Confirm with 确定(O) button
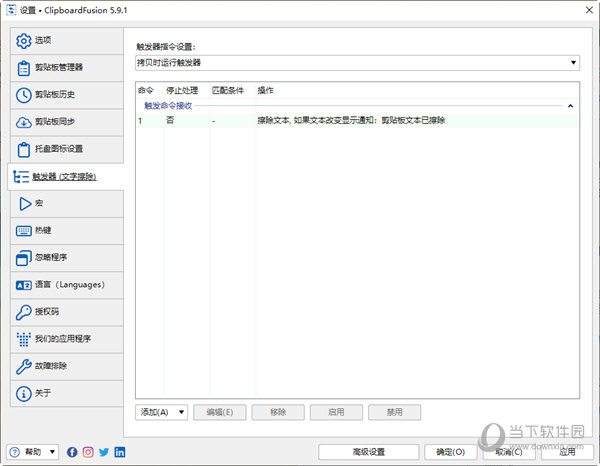Screen dimensions: 600x466 (451, 452)
